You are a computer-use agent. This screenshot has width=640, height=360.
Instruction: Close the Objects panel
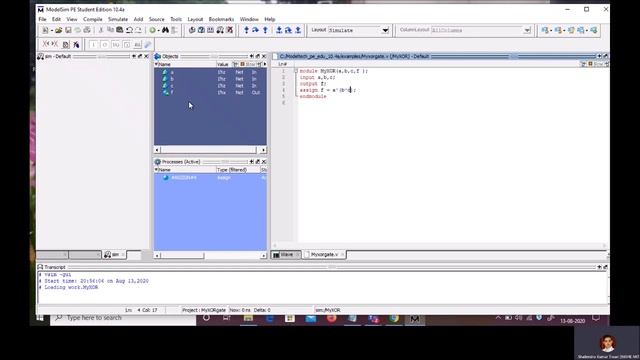click(x=264, y=56)
